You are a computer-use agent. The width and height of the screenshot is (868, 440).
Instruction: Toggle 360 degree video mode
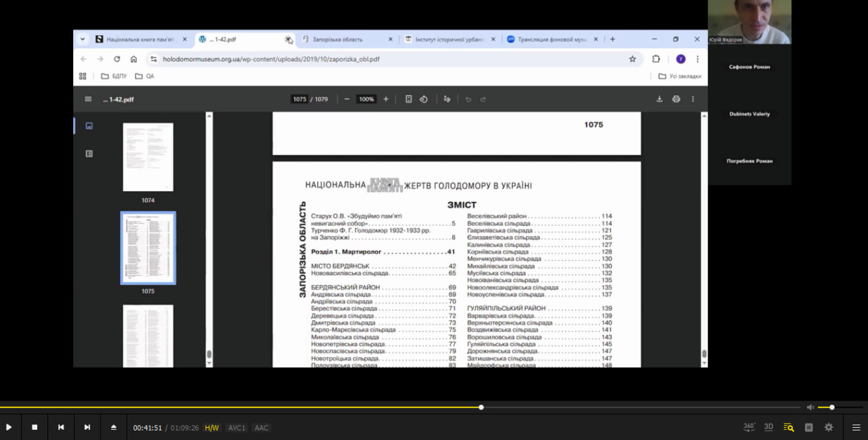click(749, 427)
